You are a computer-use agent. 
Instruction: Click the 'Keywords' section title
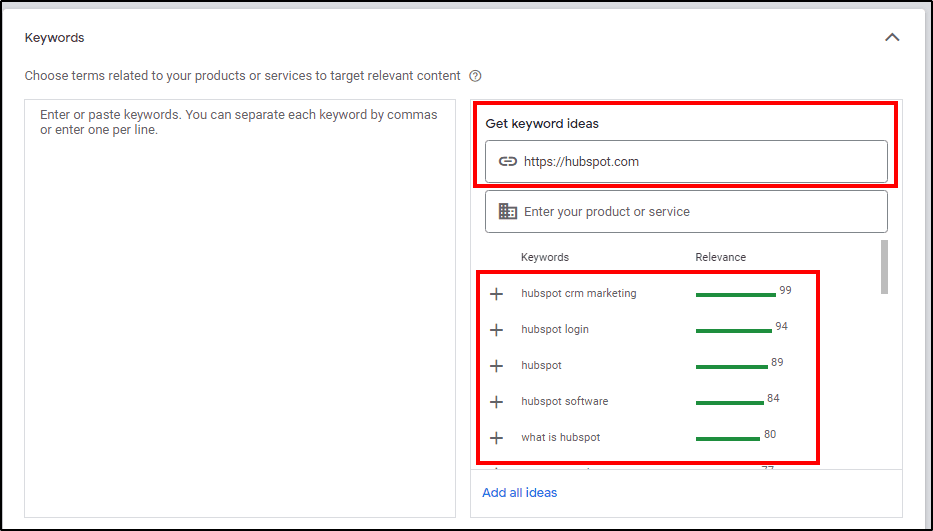54,38
